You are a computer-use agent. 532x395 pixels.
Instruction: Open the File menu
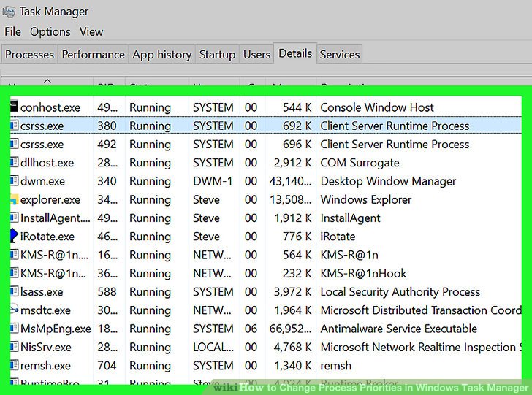pos(12,32)
